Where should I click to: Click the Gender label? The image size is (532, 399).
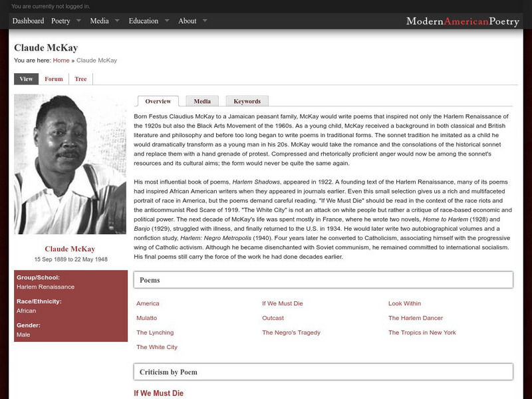coord(29,325)
